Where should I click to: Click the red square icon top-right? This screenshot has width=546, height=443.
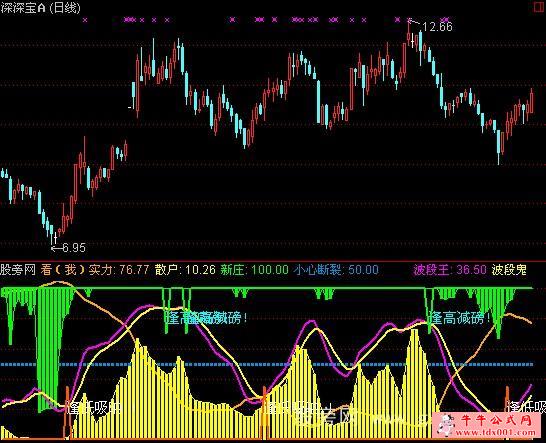point(539,7)
